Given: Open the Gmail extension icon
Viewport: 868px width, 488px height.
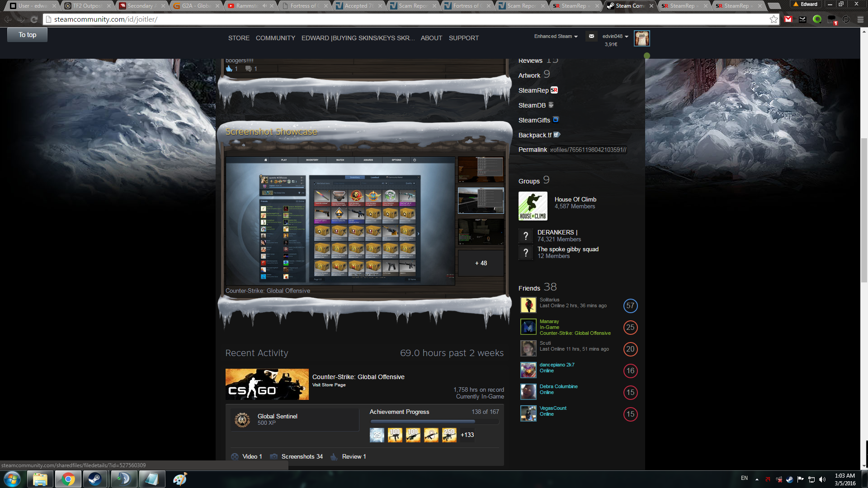Looking at the screenshot, I should point(788,19).
